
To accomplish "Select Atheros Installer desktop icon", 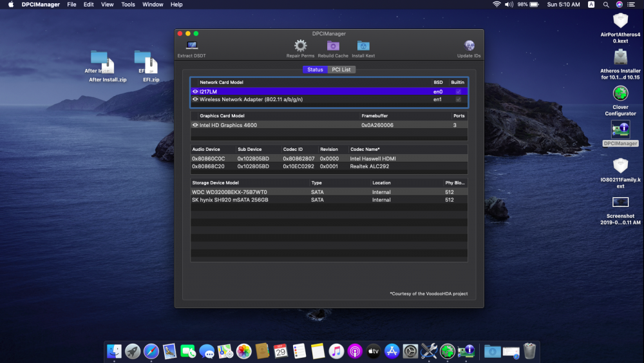I will pyautogui.click(x=620, y=64).
